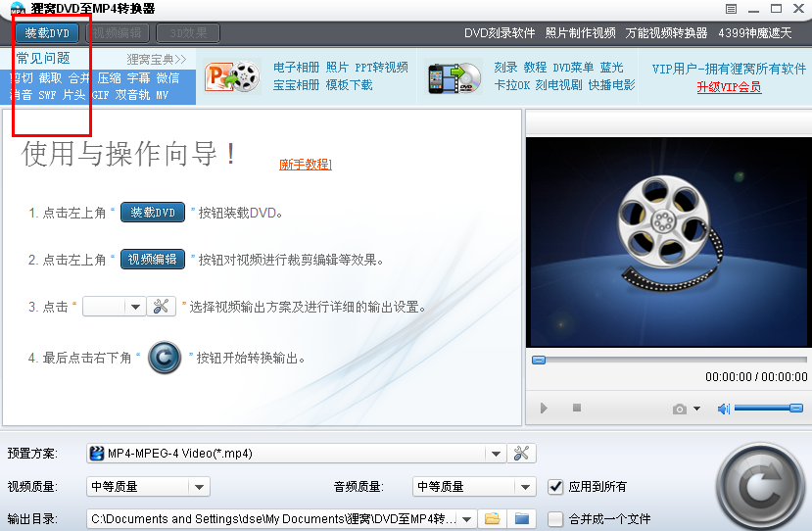
Task: Click the big convert start button
Action: [x=760, y=486]
